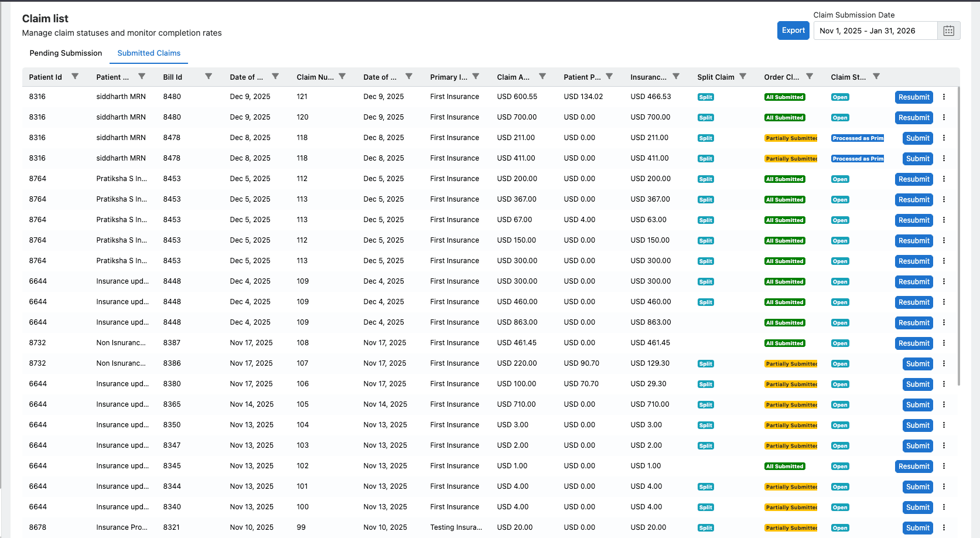The image size is (980, 538).
Task: Filter the Split Claim column
Action: click(x=743, y=76)
